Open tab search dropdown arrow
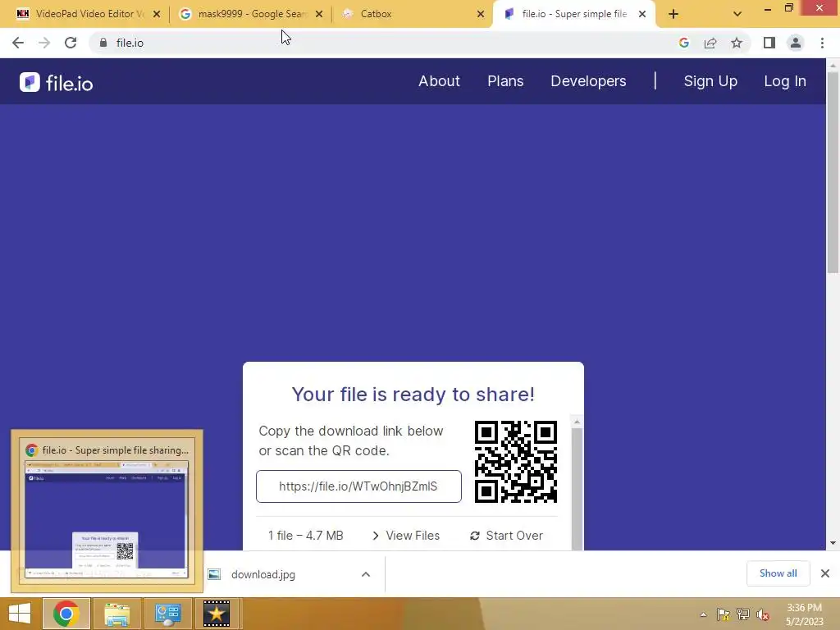Screen dimensions: 840x630 pyautogui.click(x=737, y=15)
